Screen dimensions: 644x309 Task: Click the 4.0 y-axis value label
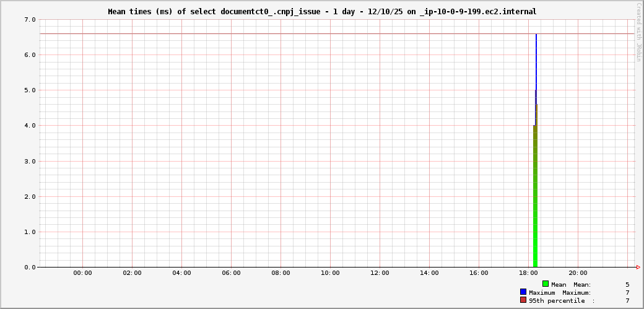(x=30, y=126)
